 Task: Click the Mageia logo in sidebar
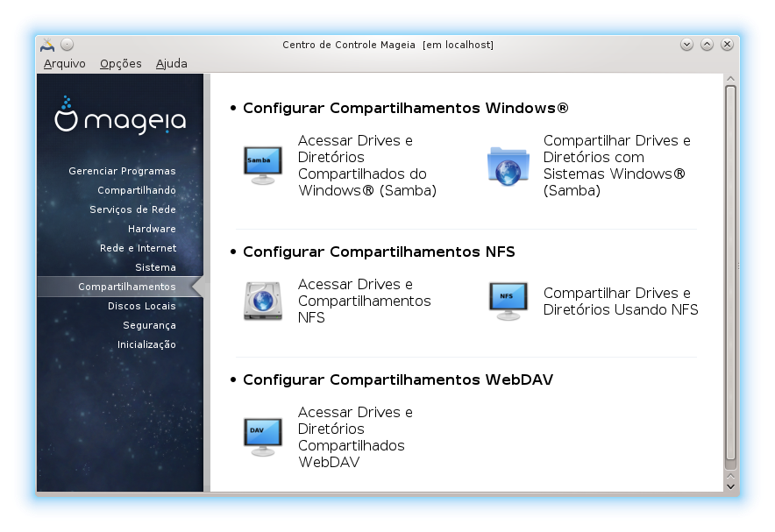coord(120,115)
